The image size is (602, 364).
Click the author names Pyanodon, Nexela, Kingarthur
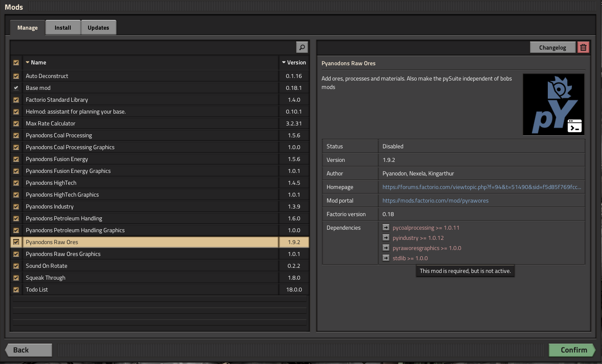point(418,173)
